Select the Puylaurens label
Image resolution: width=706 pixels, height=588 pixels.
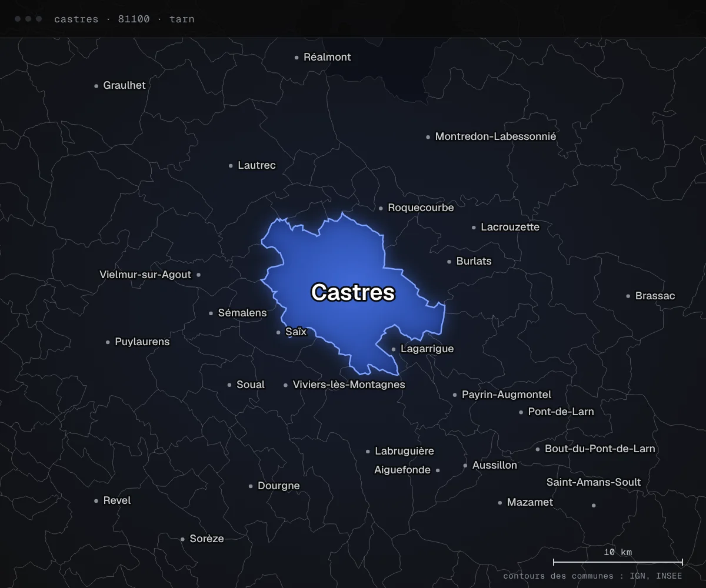coord(142,342)
